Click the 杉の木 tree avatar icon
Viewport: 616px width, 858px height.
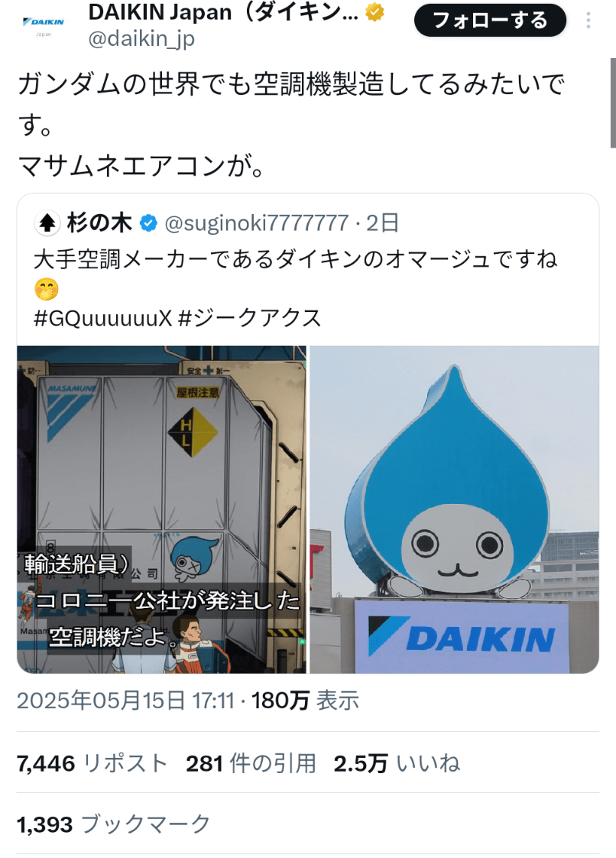47,223
